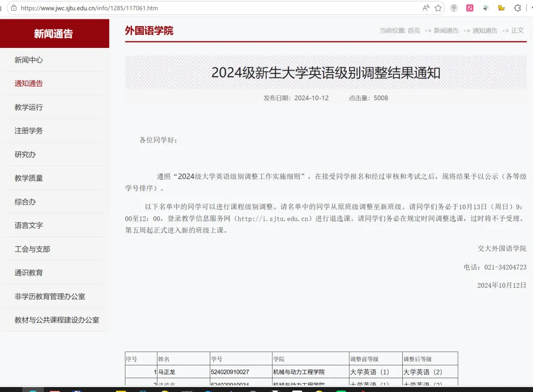Click the phone number 021-34204723

pyautogui.click(x=505, y=267)
